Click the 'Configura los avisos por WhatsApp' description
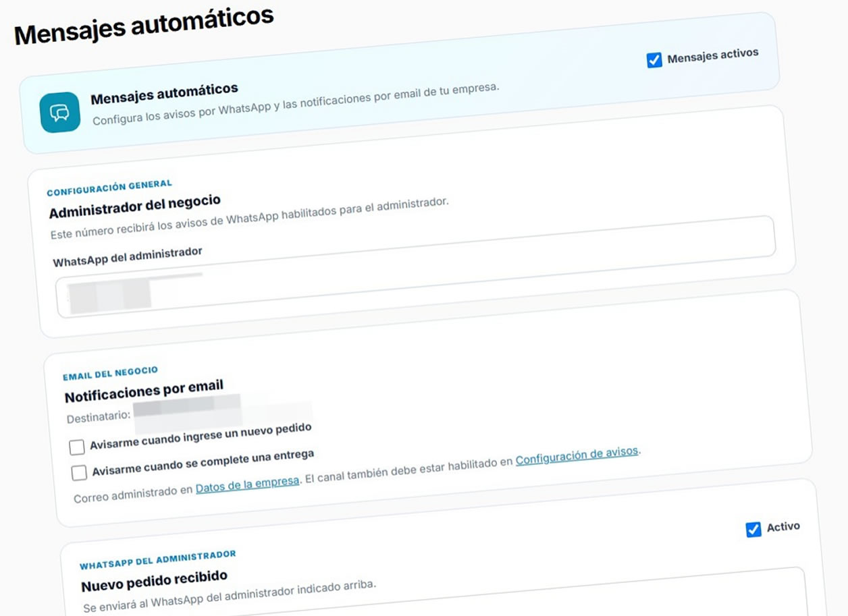The height and width of the screenshot is (616, 848). tap(296, 105)
